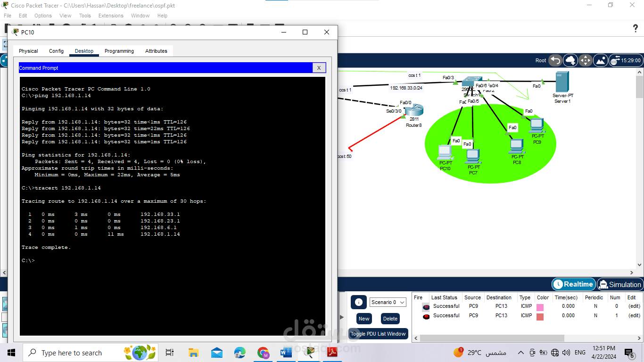644x362 pixels.
Task: Select the Move Object icon
Action: click(x=586, y=60)
